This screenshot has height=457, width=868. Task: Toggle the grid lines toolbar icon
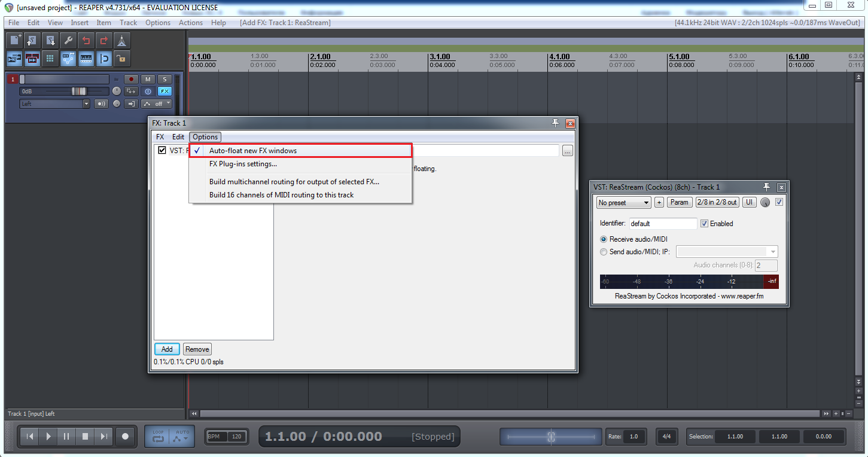coord(50,59)
